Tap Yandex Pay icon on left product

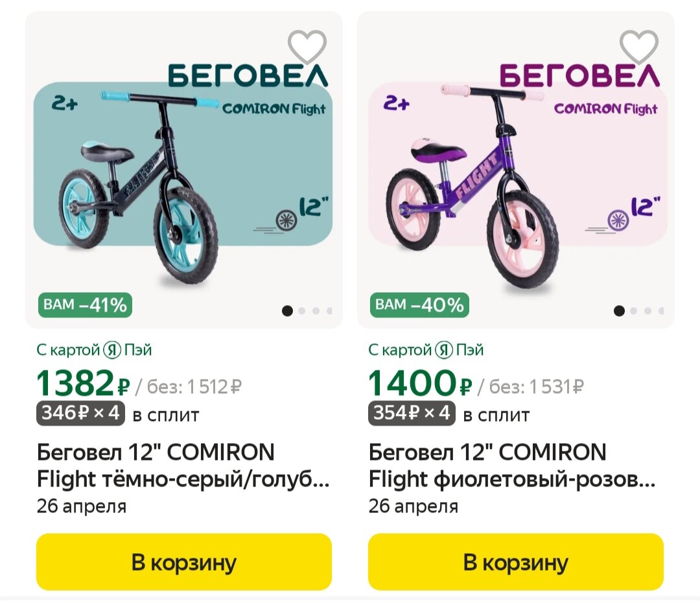point(112,350)
